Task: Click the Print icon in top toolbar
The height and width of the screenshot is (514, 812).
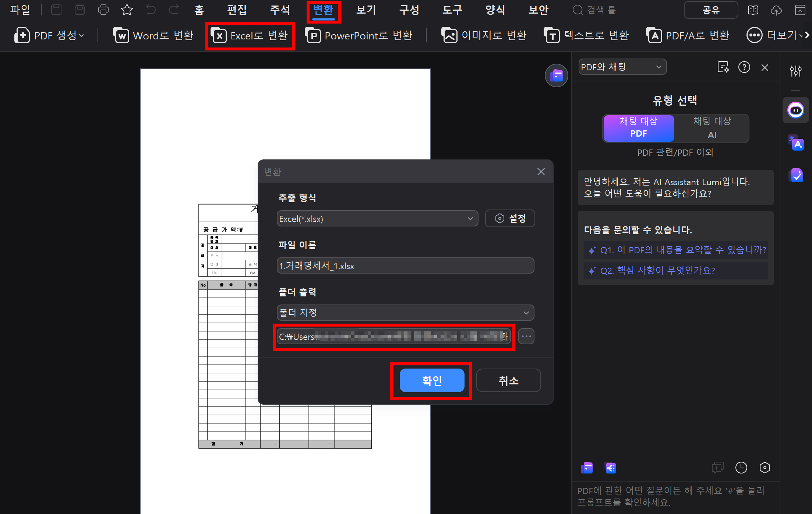Action: click(103, 10)
